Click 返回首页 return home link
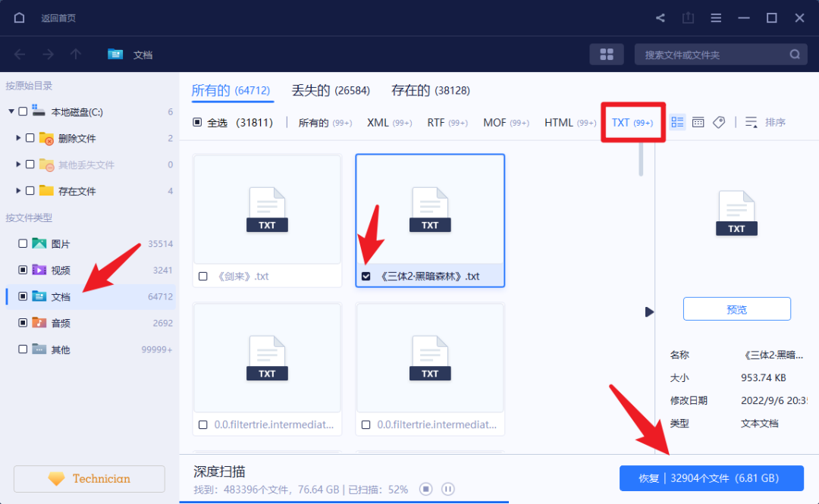Screen dimensions: 819x504 [x=58, y=18]
